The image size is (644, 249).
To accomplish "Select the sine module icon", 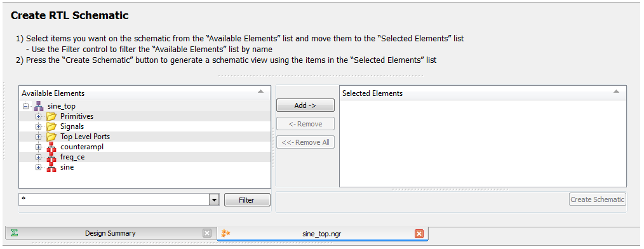I will pos(51,168).
